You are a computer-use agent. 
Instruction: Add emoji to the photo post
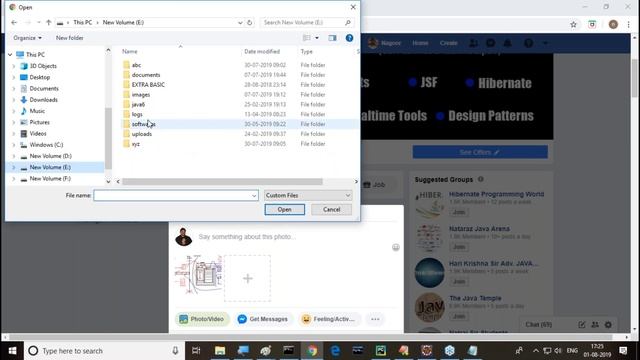click(396, 247)
